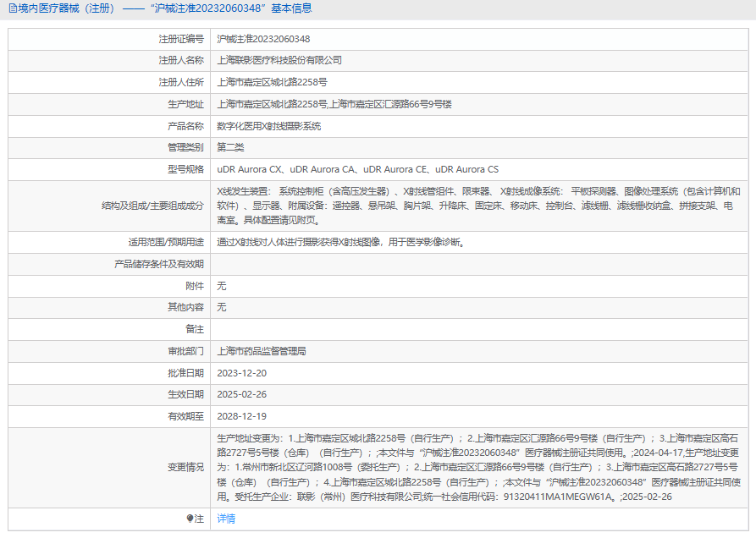Select the address 上海市嘉定区城北路2258号
Viewport: 756px width, 538px height.
click(x=272, y=82)
